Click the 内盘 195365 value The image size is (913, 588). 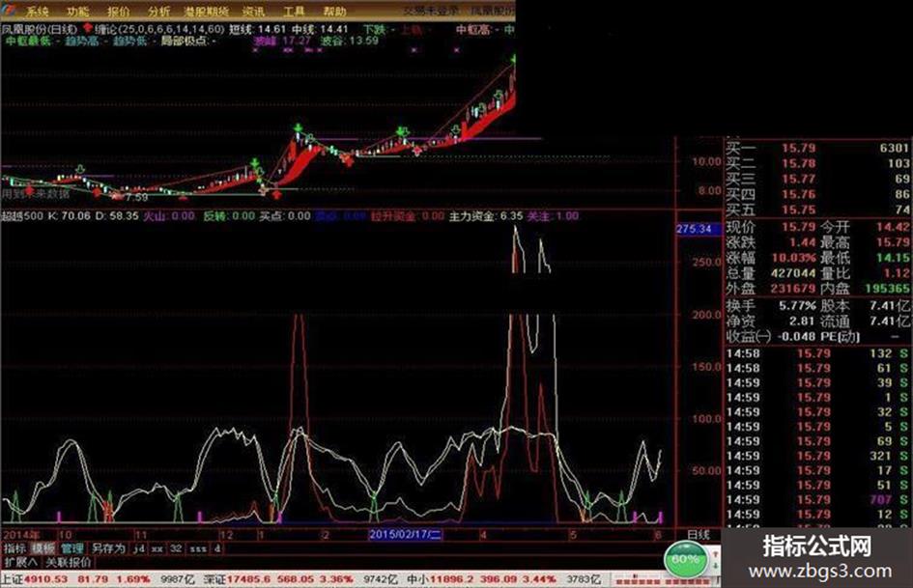tap(887, 288)
